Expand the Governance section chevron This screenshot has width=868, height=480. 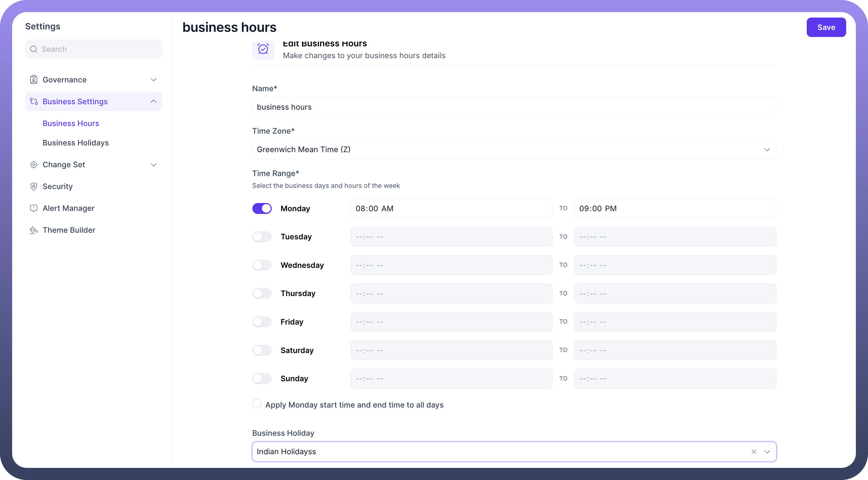click(153, 80)
